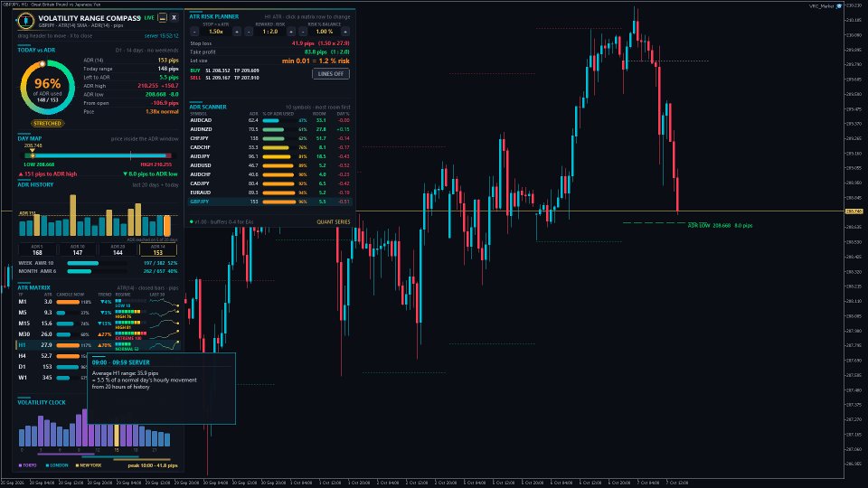Click the LONDON session legend
The image size is (868, 488).
57,465
